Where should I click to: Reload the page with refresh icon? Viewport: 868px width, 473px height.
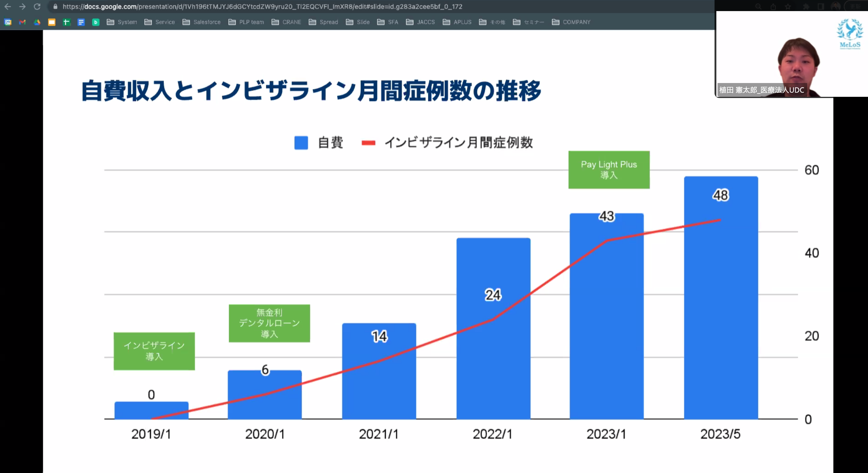pos(37,6)
